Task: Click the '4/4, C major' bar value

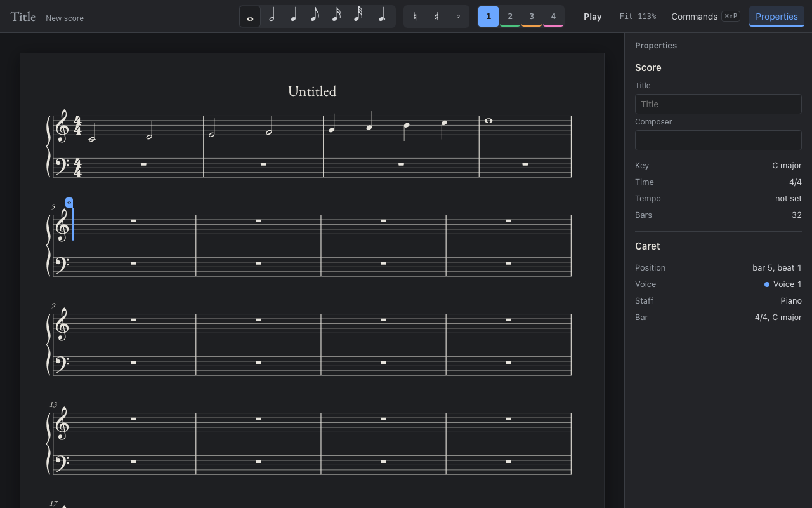Action: click(x=778, y=317)
